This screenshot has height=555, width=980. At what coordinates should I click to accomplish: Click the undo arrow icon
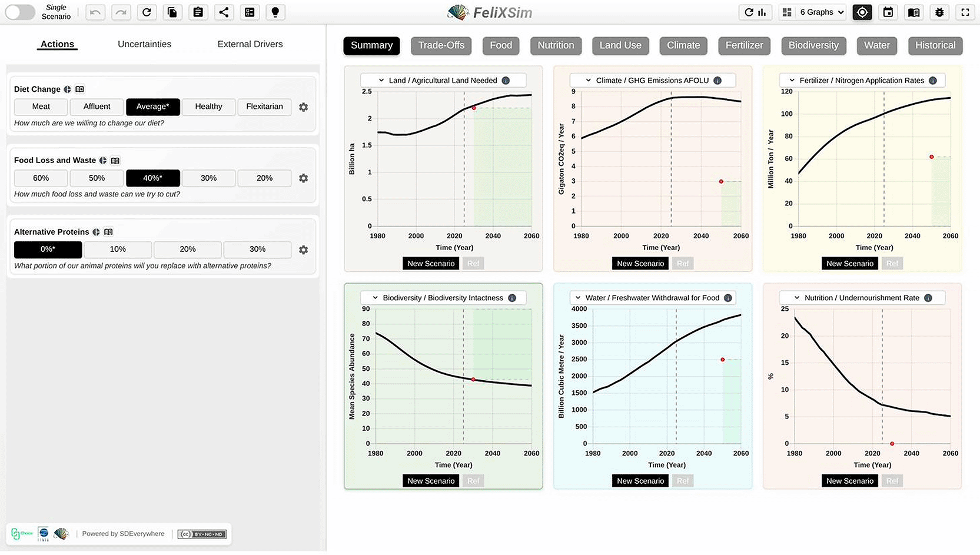point(95,12)
